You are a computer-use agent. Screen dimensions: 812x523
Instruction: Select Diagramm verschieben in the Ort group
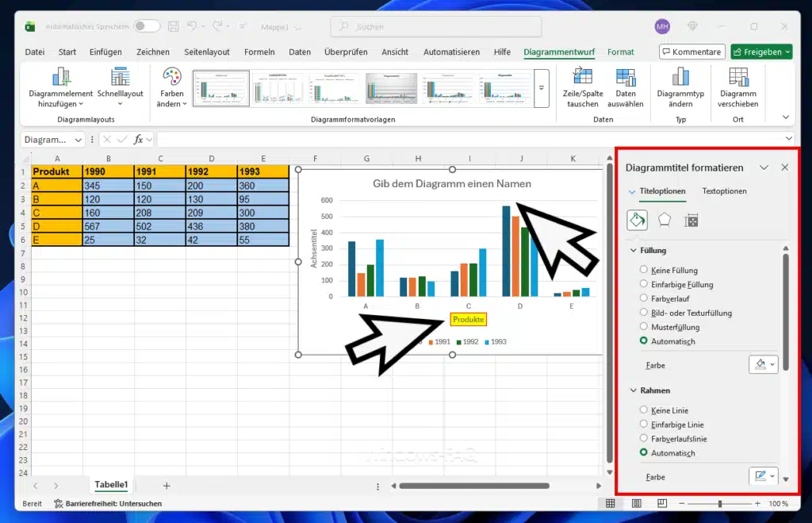pos(737,87)
